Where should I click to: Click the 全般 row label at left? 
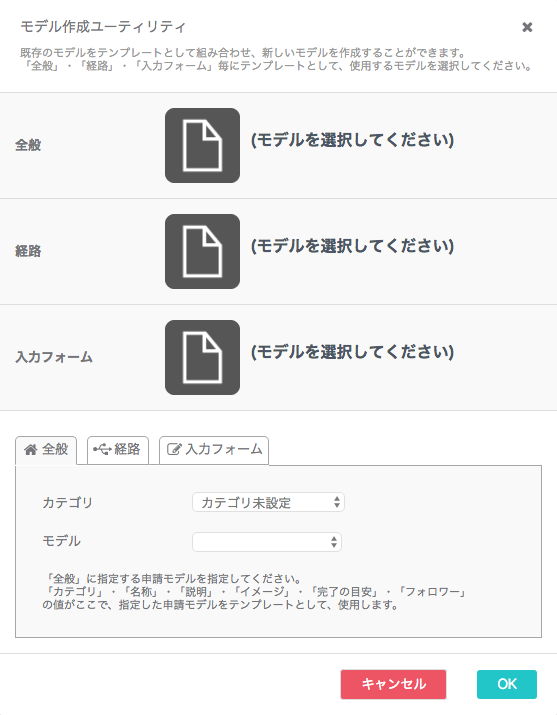pyautogui.click(x=28, y=145)
